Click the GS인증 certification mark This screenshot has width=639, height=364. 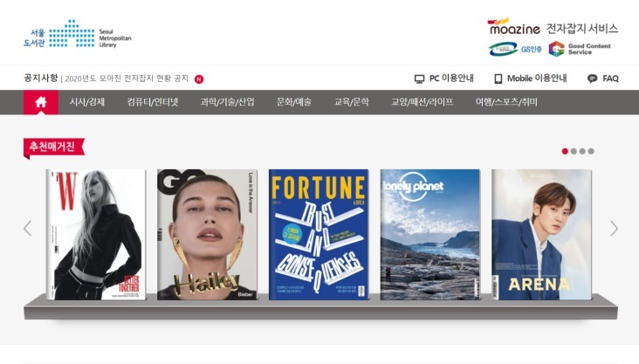(x=516, y=49)
